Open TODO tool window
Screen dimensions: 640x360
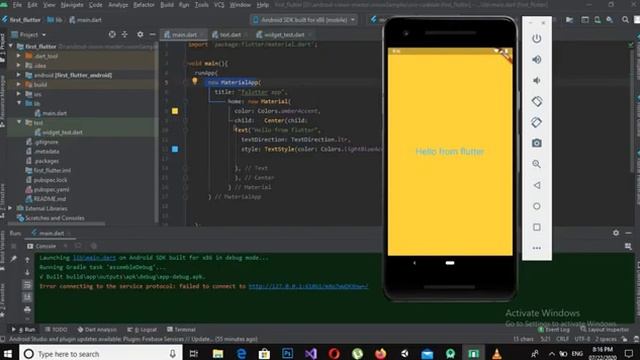pyautogui.click(x=56, y=329)
